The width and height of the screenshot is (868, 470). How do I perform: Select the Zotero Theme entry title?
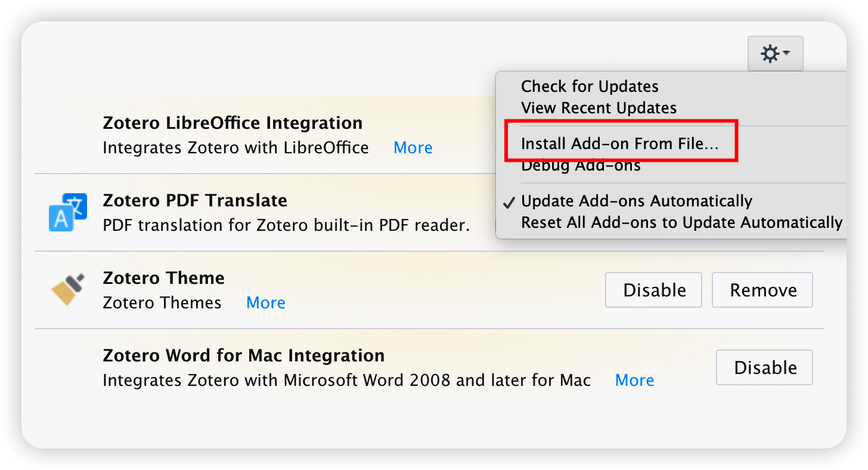pyautogui.click(x=163, y=278)
